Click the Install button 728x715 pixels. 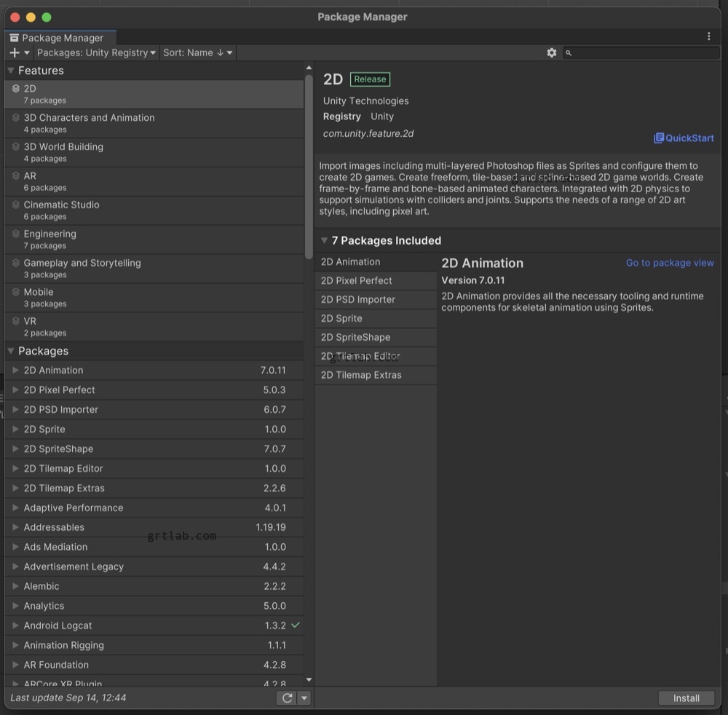686,698
